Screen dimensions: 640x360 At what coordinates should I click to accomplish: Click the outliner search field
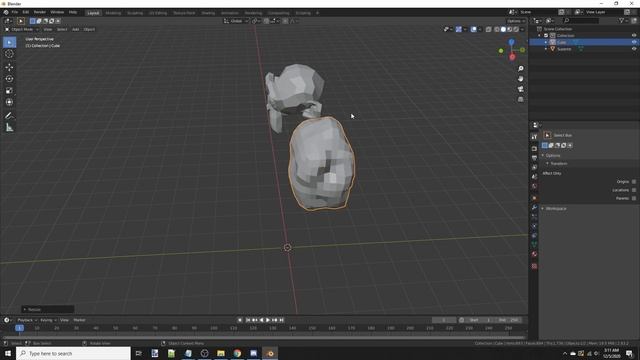tap(580, 20)
